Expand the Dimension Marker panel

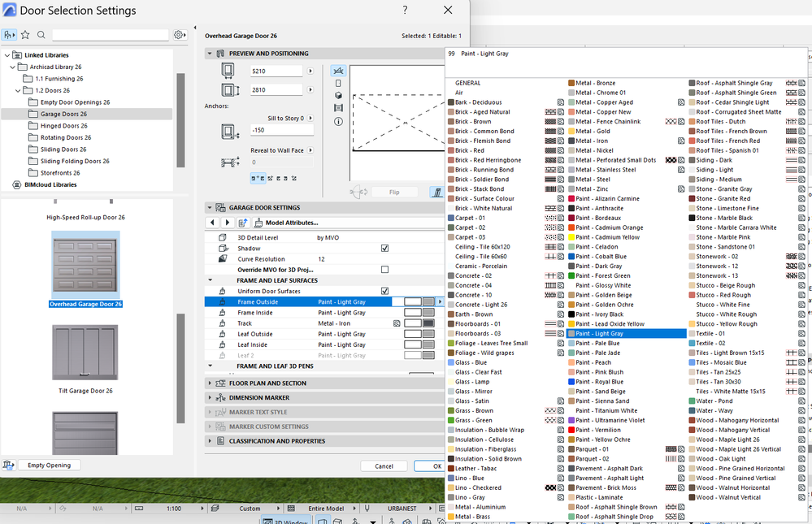(x=210, y=397)
